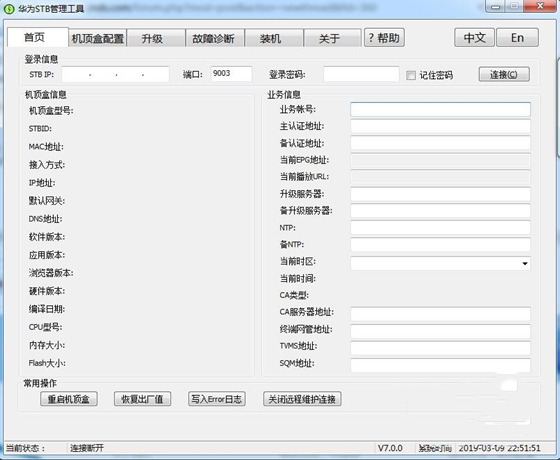
Task: Click the V7.0.0 version text
Action: (x=390, y=448)
